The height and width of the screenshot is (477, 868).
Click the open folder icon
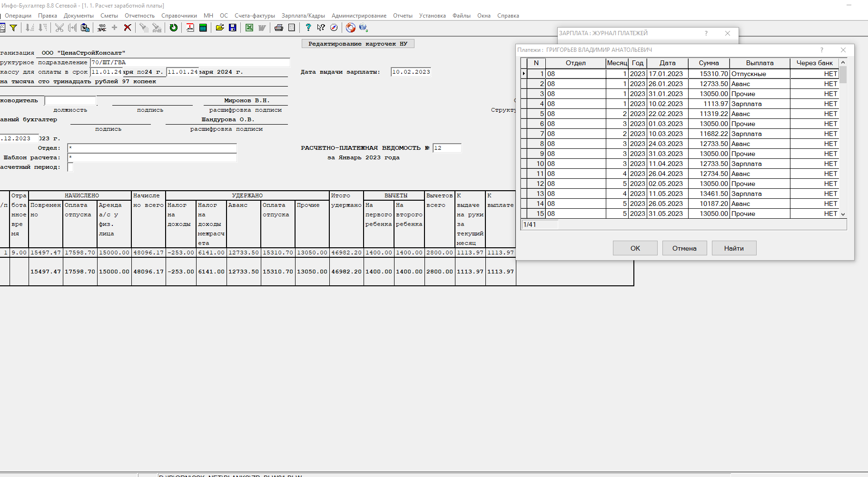tap(219, 28)
